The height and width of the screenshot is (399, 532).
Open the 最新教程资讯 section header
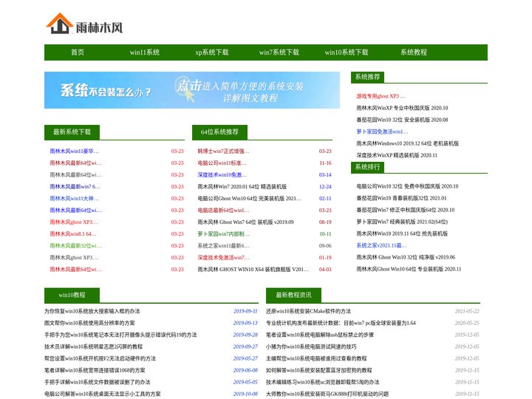click(x=293, y=295)
